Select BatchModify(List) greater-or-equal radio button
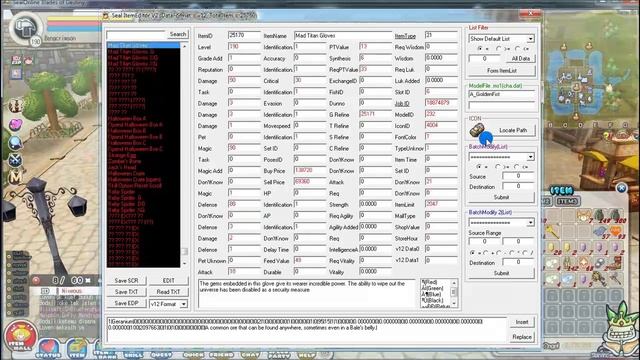This screenshot has height=360, width=640. (x=498, y=167)
